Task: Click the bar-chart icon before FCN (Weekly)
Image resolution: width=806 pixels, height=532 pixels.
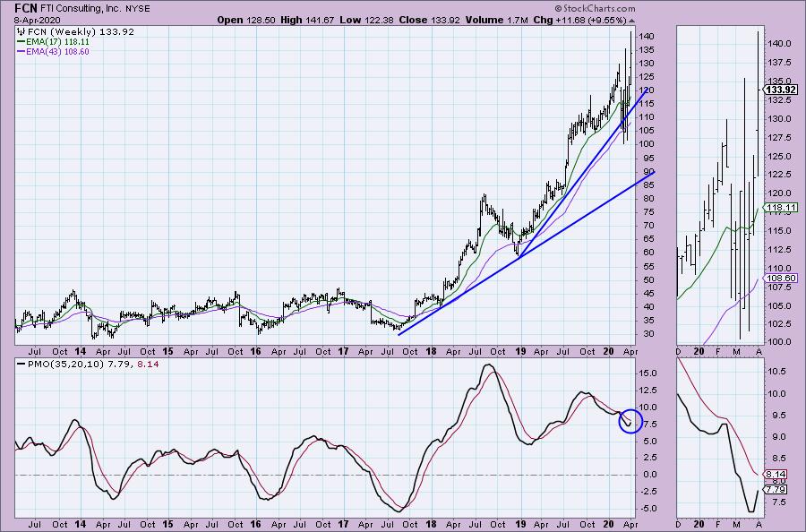Action: [21, 32]
